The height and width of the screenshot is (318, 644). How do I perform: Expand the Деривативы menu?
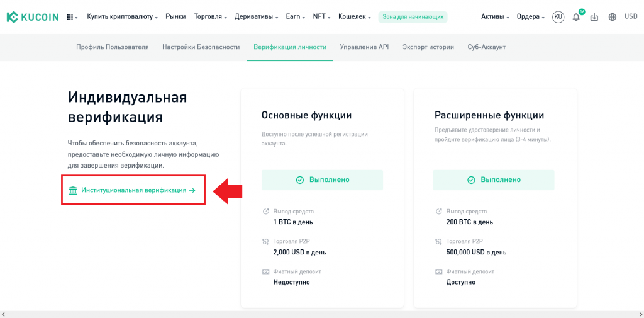(257, 17)
